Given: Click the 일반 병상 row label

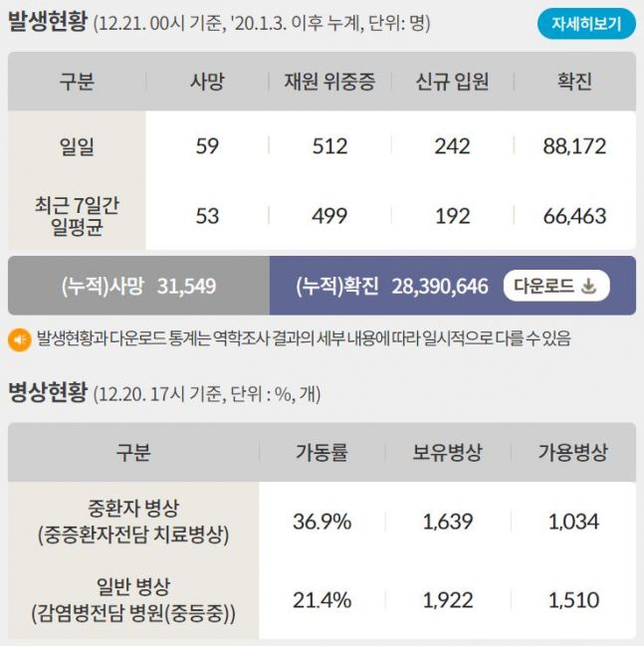Looking at the screenshot, I should tap(133, 599).
